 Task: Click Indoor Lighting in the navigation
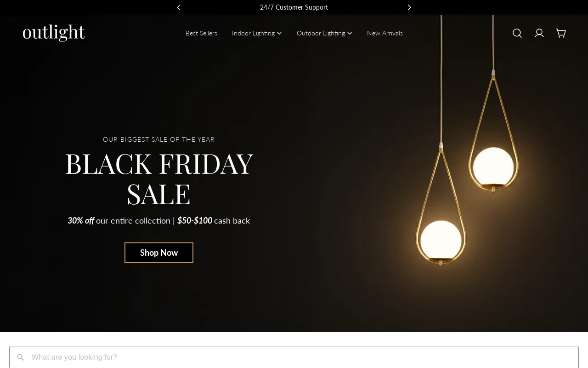(x=253, y=33)
